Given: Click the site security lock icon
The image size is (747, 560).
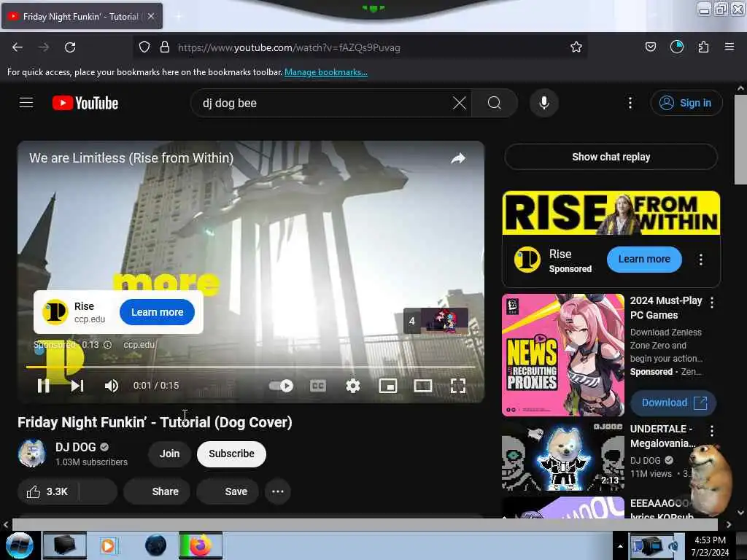Looking at the screenshot, I should (x=165, y=47).
